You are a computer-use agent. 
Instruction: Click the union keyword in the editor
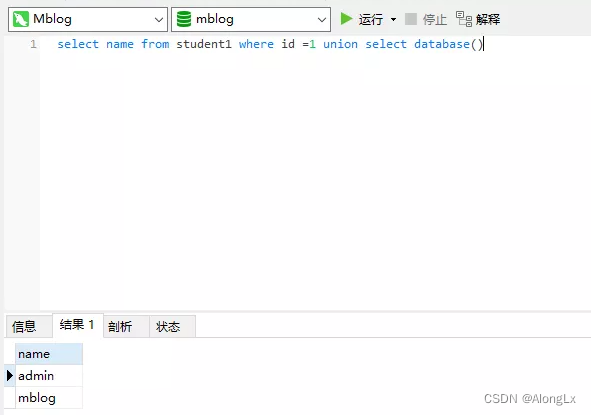coord(340,44)
